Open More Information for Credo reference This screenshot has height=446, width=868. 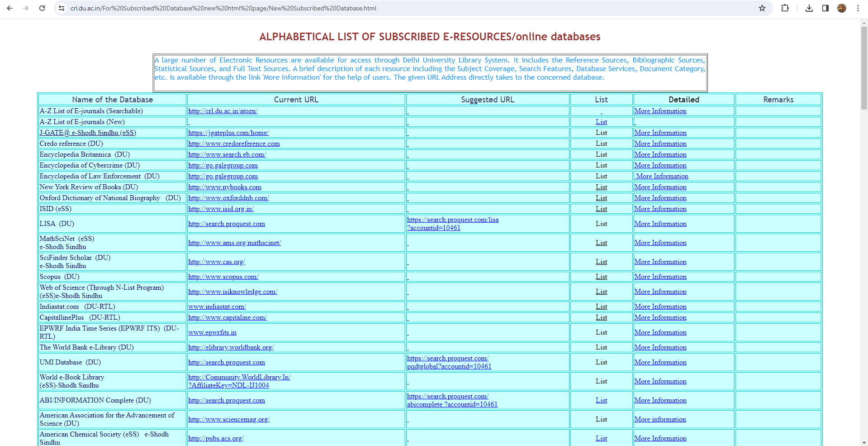(x=660, y=144)
